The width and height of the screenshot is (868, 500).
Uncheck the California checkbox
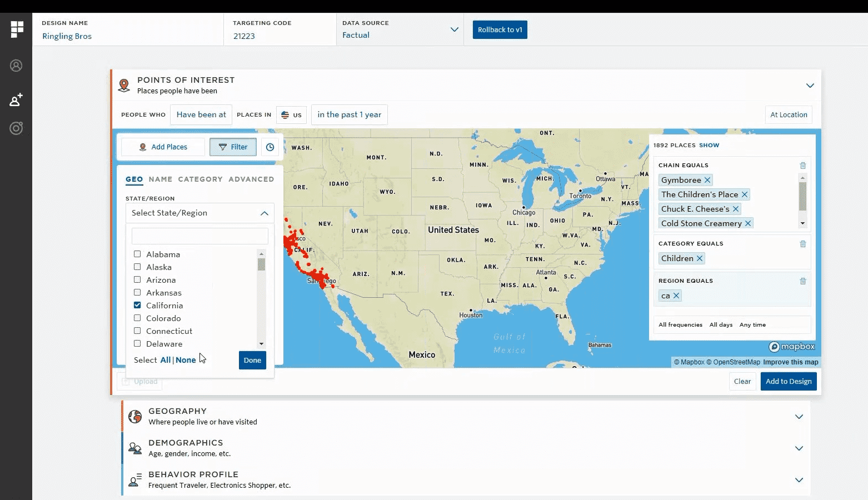pos(137,305)
